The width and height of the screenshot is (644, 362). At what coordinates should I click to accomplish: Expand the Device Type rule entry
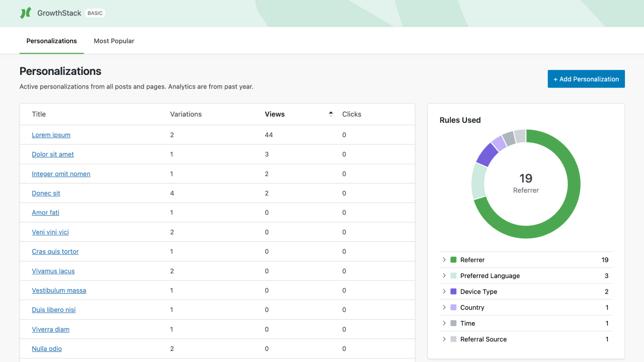click(x=444, y=292)
